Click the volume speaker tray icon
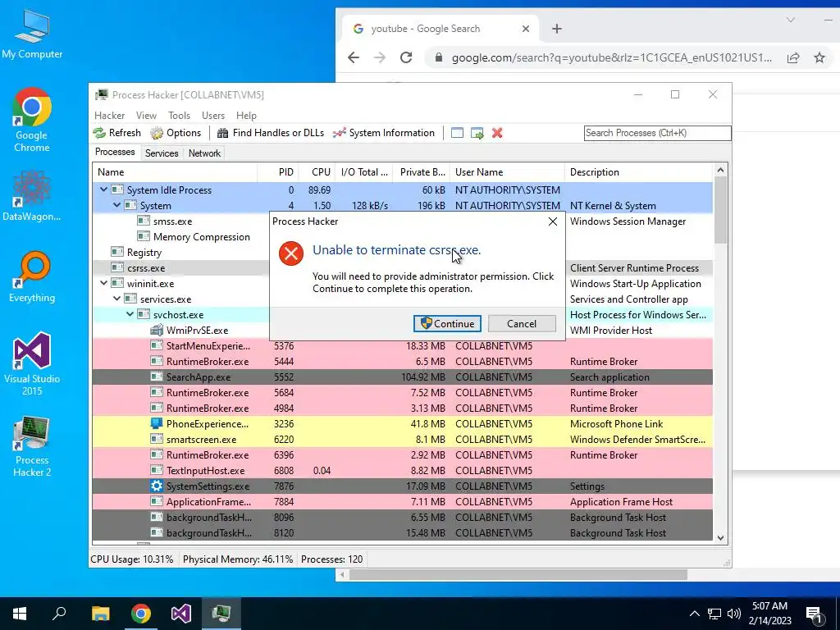 [734, 614]
